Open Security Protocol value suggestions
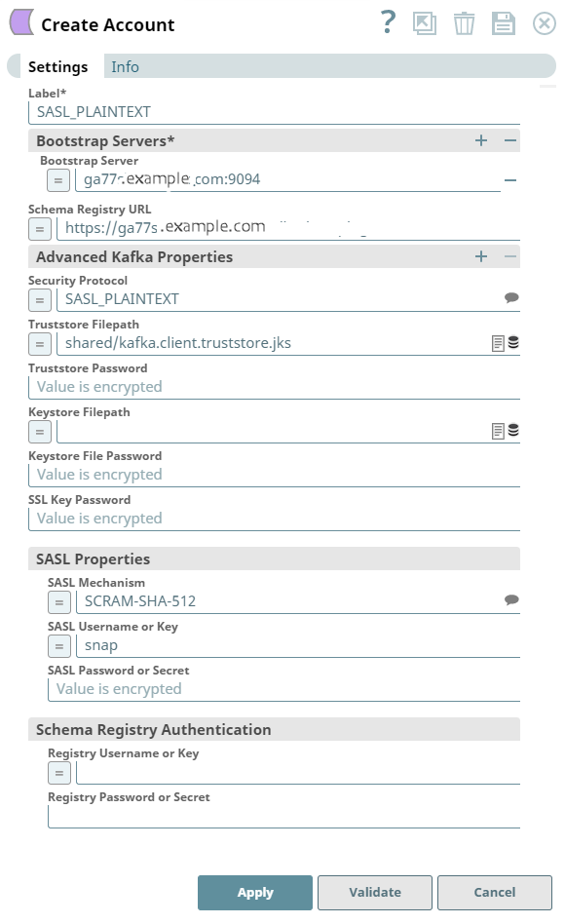This screenshot has height=924, width=565. pos(510,299)
